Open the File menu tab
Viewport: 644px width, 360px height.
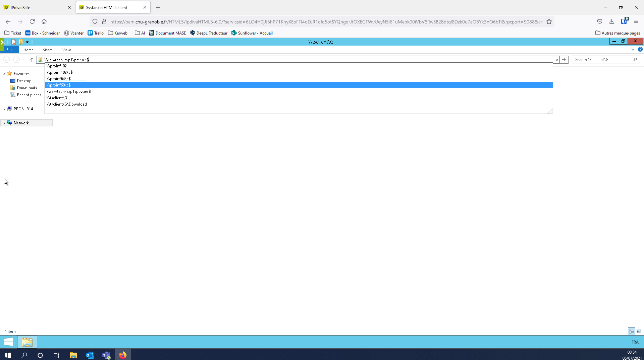[9, 50]
